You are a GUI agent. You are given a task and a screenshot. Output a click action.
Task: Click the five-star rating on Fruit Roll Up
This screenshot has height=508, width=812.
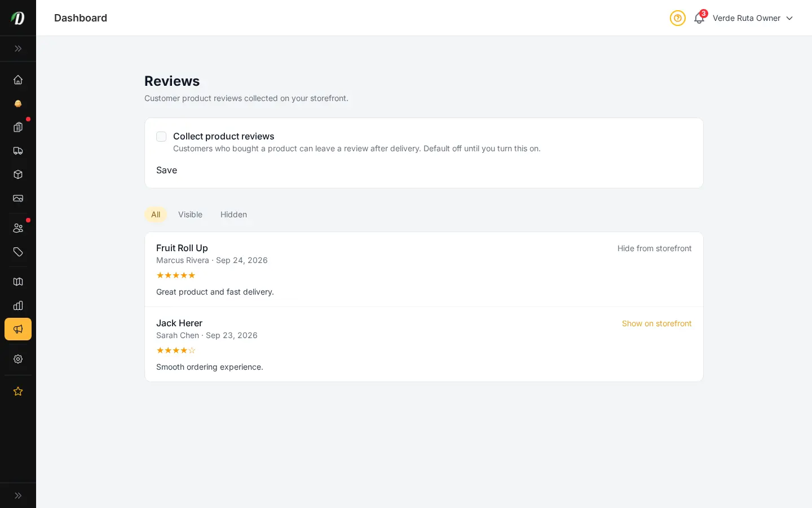176,275
